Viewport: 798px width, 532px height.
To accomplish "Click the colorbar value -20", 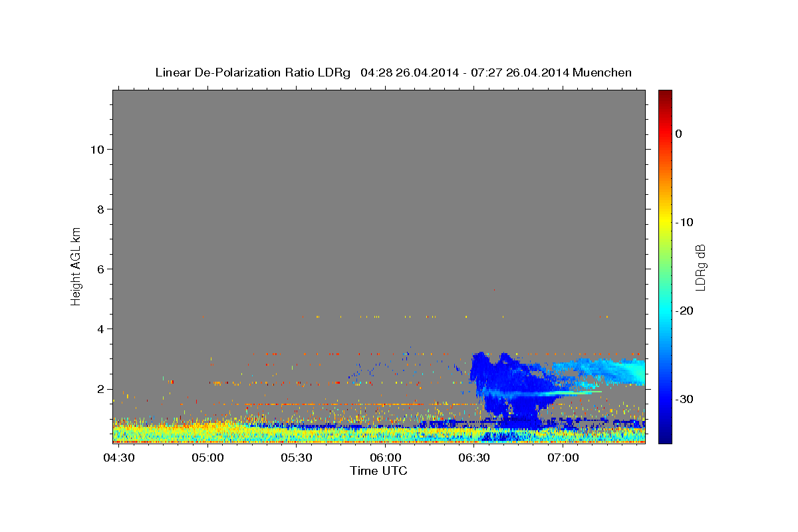I will point(686,311).
